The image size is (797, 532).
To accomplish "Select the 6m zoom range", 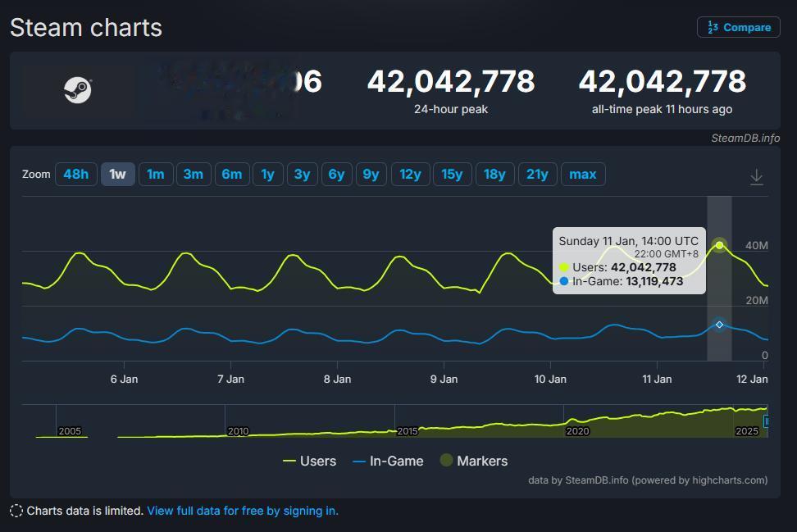I will tap(232, 175).
